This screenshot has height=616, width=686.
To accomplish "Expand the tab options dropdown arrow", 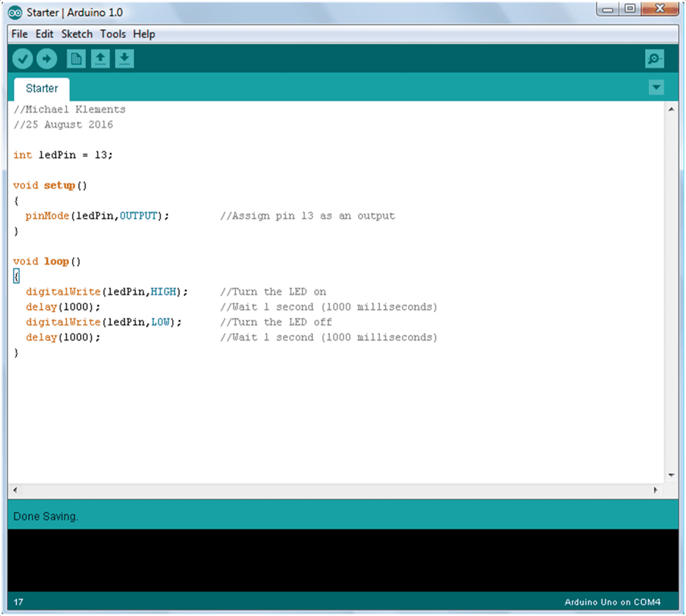I will [x=656, y=88].
